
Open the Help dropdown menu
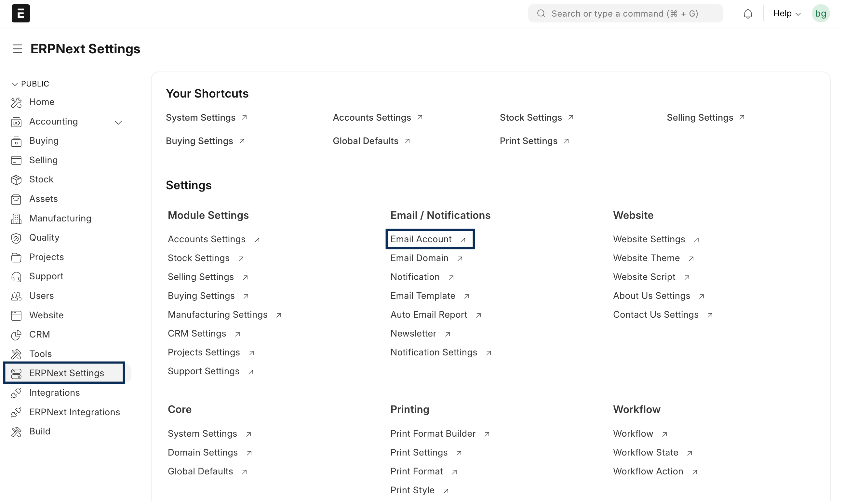pos(786,14)
